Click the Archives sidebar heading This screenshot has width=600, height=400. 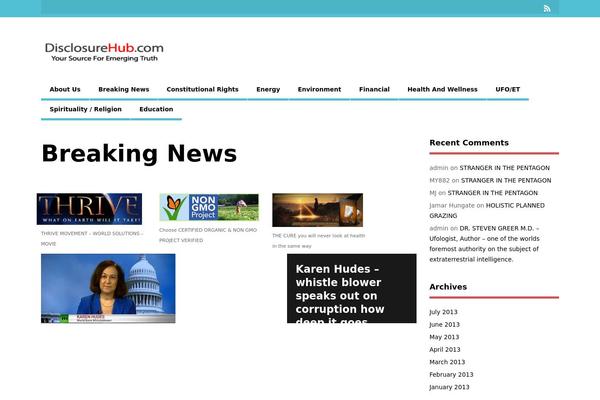(x=448, y=287)
